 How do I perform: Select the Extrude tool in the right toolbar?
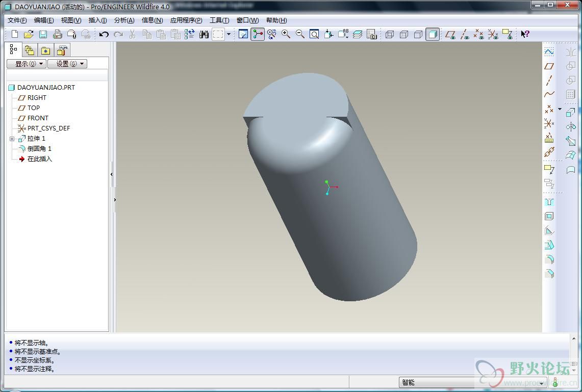click(570, 112)
